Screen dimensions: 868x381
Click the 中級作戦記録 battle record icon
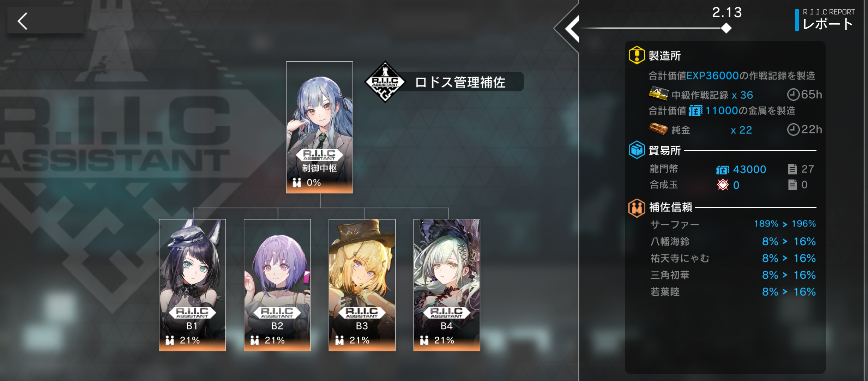coord(658,93)
